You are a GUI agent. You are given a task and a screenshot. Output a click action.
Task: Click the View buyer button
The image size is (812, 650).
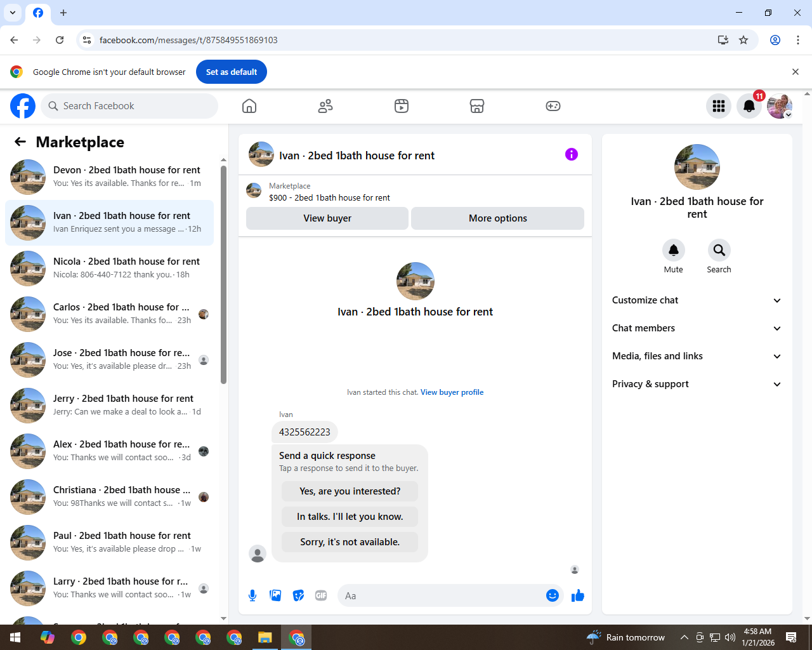tap(327, 218)
